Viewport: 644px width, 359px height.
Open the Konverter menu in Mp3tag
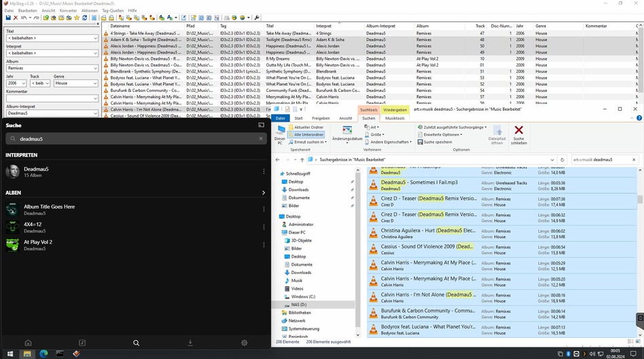click(x=68, y=11)
